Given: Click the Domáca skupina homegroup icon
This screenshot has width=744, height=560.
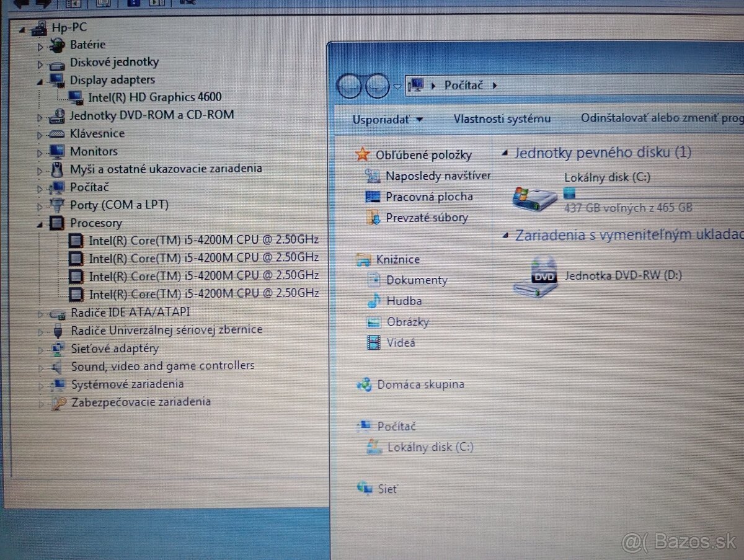Looking at the screenshot, I should pyautogui.click(x=364, y=385).
